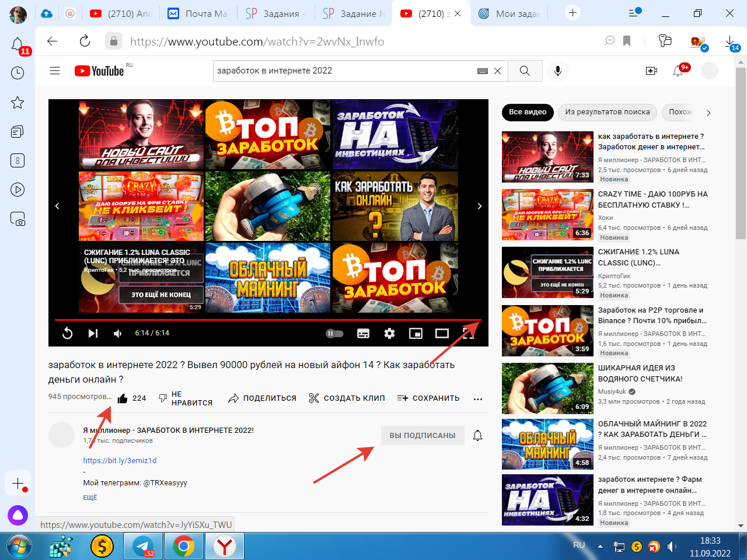The height and width of the screenshot is (560, 747).
Task: Open favorites star in sidebar
Action: (x=18, y=103)
